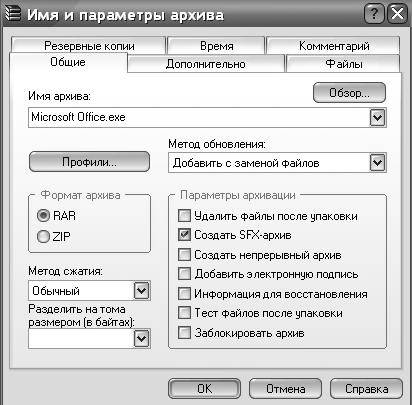
Task: Select the ZIP archive format
Action: pos(43,236)
